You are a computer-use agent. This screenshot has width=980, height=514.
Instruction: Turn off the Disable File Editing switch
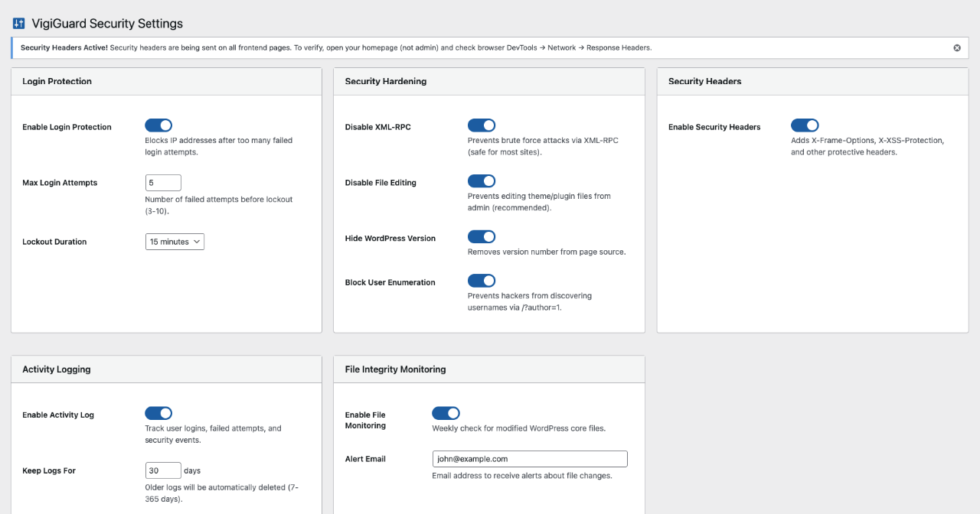(482, 181)
